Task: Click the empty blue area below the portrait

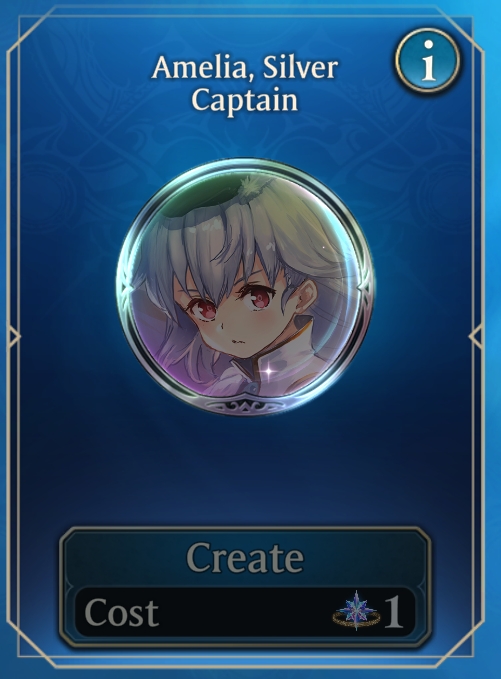Action: click(x=245, y=470)
